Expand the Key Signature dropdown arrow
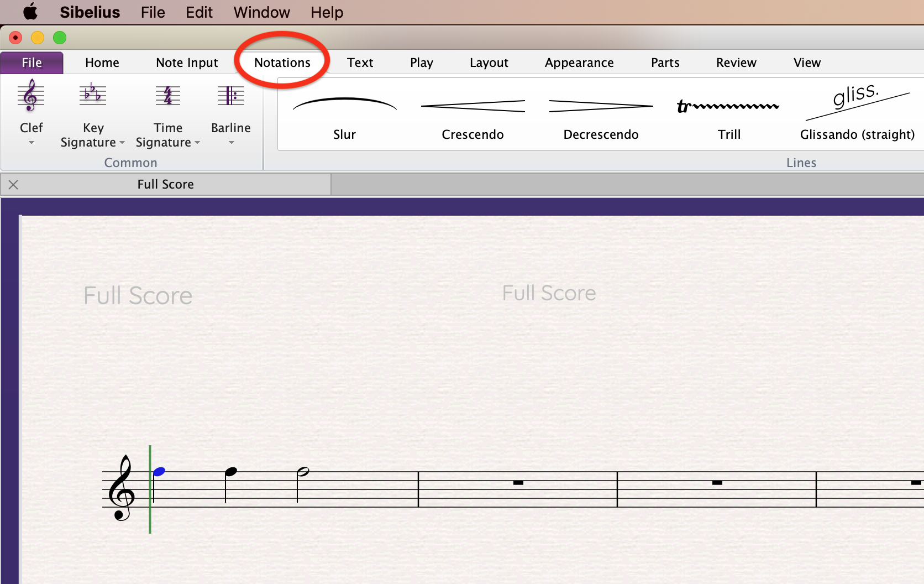 point(122,143)
